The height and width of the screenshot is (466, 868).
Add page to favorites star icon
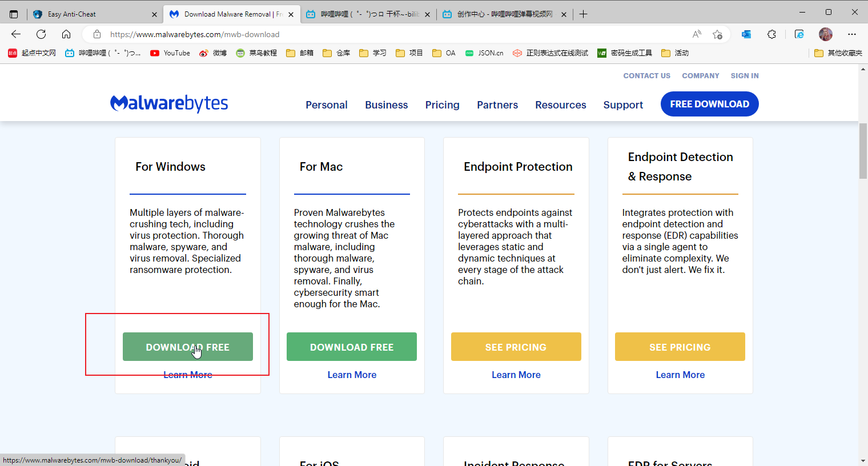coord(718,34)
